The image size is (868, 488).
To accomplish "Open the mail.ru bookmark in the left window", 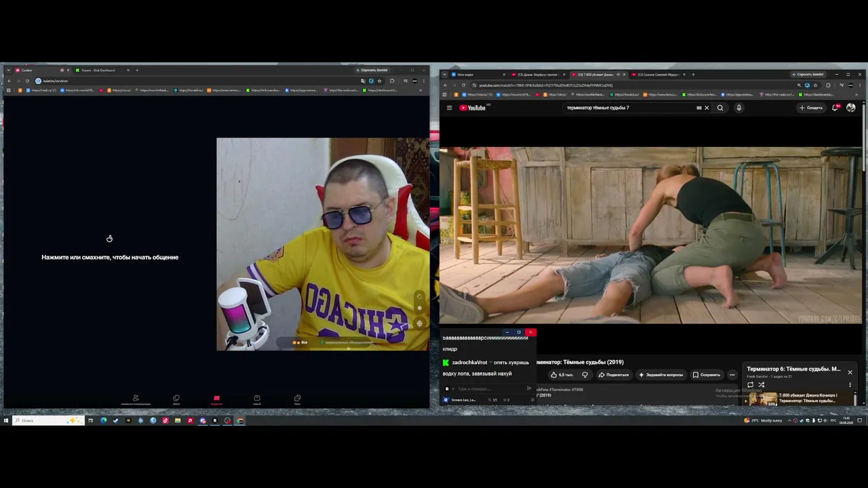I will [x=42, y=90].
